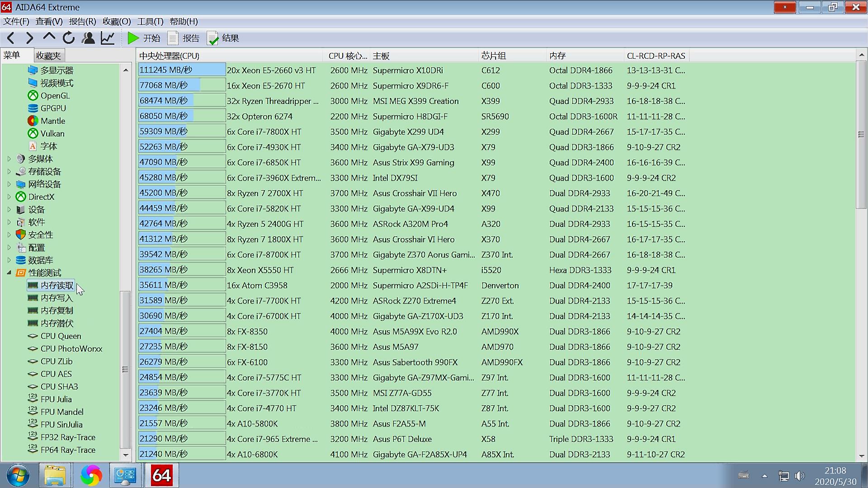Click the user profile toolbar icon
Viewport: 868px width, 488px height.
88,38
